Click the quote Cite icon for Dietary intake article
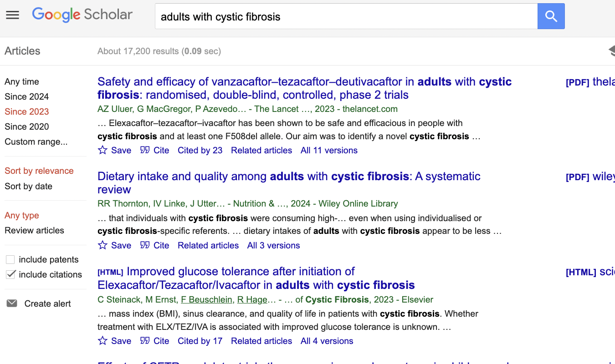The height and width of the screenshot is (364, 615). (x=145, y=245)
